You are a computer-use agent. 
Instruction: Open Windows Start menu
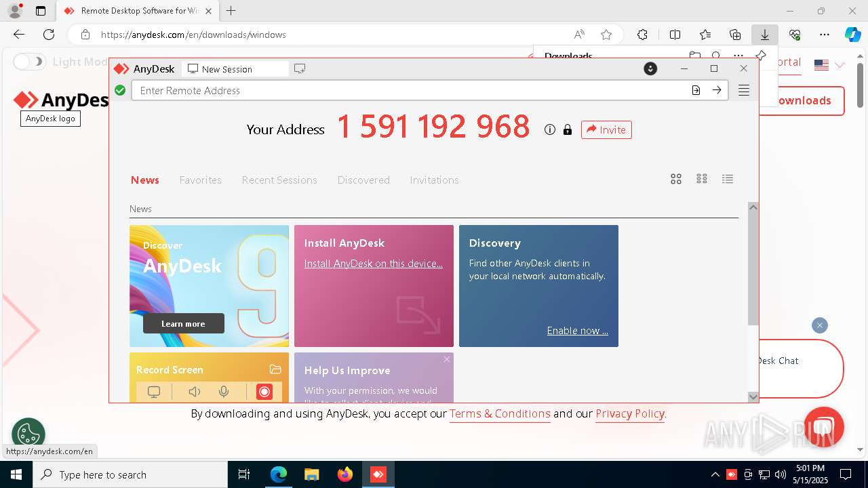16,474
